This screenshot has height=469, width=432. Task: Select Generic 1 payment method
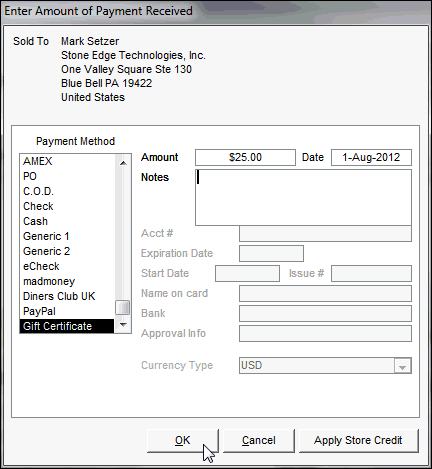pyautogui.click(x=67, y=236)
